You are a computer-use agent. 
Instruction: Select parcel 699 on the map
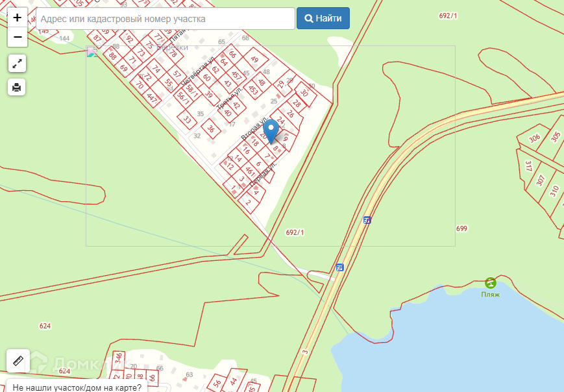(x=461, y=228)
